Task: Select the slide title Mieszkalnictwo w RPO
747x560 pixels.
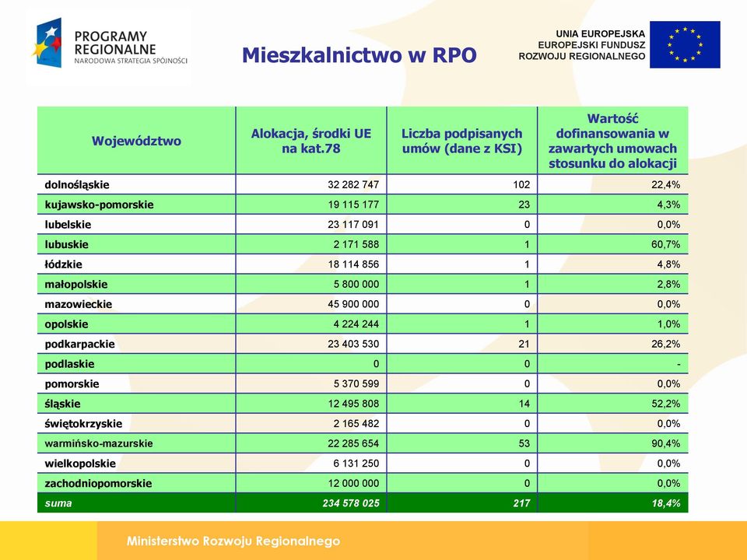Action: pyautogui.click(x=359, y=54)
